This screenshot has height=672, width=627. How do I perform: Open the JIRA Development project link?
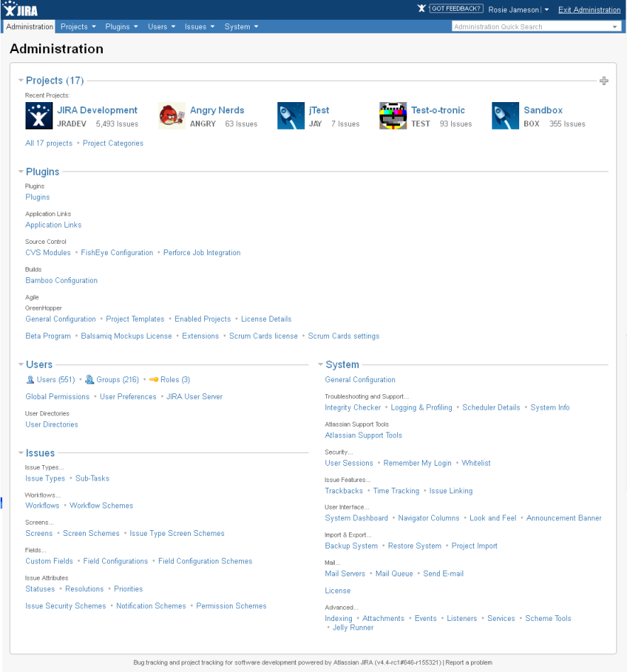[97, 110]
